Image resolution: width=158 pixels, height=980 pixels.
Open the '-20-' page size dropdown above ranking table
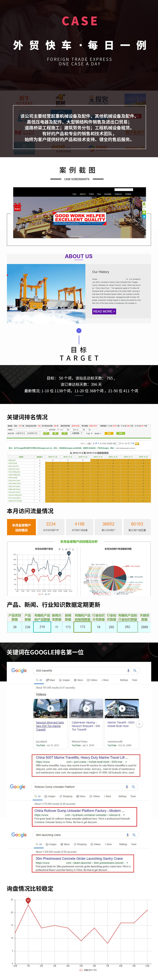(90, 443)
